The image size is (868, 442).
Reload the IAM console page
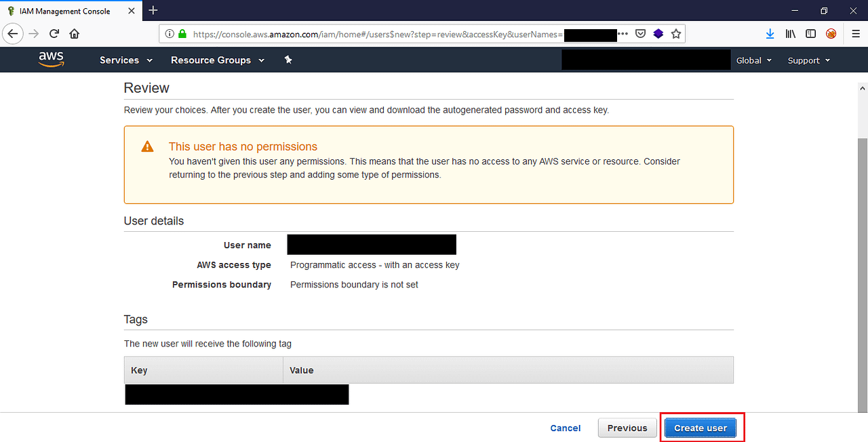point(54,33)
